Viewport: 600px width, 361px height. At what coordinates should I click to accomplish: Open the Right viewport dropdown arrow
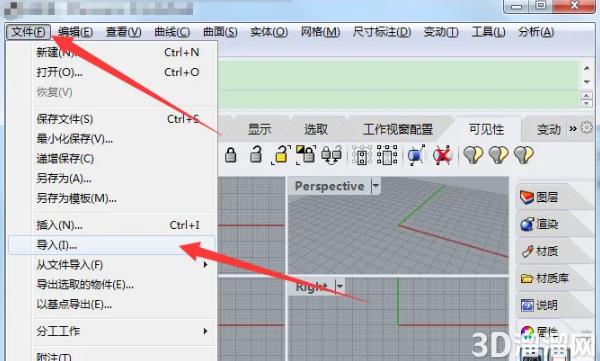pyautogui.click(x=339, y=286)
